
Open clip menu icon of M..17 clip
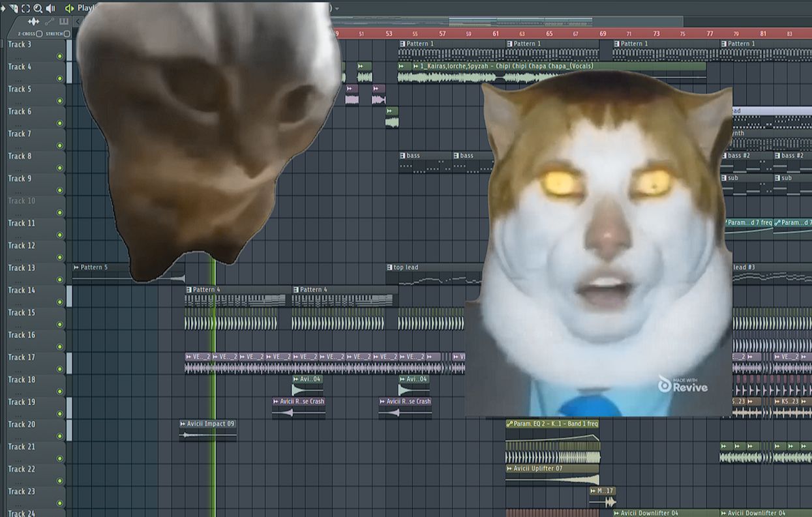click(593, 491)
